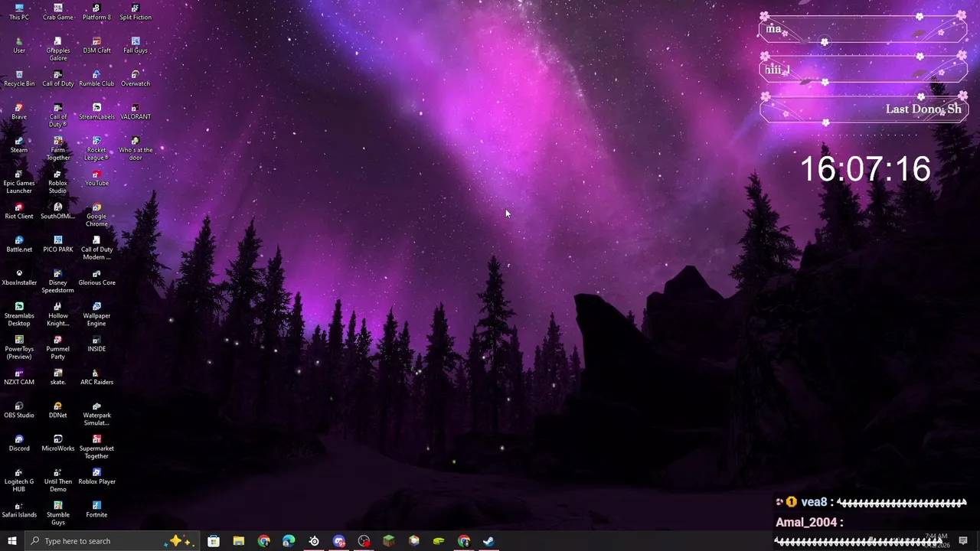Image resolution: width=980 pixels, height=551 pixels.
Task: Click the 16:07:16 clock widget
Action: [865, 169]
